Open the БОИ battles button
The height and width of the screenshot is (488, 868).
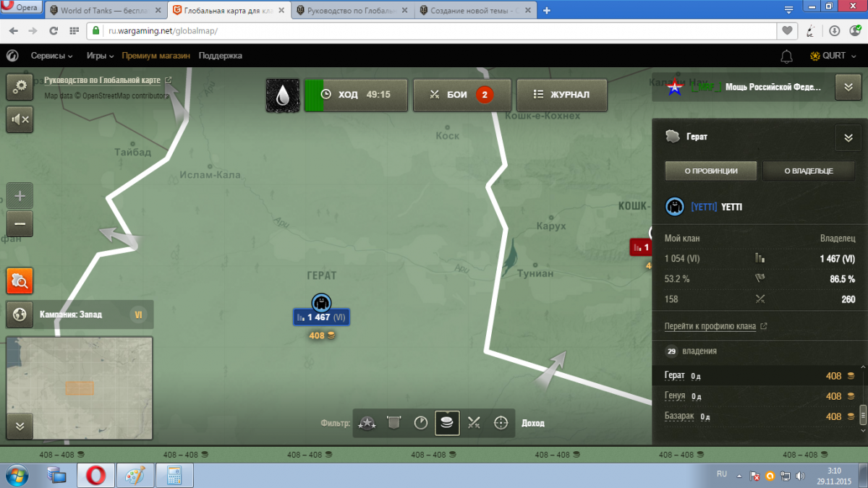click(461, 95)
